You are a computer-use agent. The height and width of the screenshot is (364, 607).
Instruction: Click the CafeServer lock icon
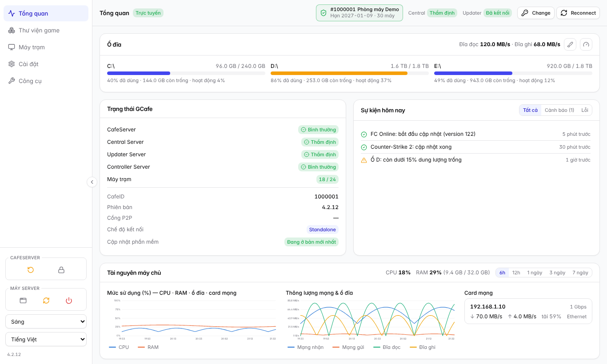(x=61, y=270)
